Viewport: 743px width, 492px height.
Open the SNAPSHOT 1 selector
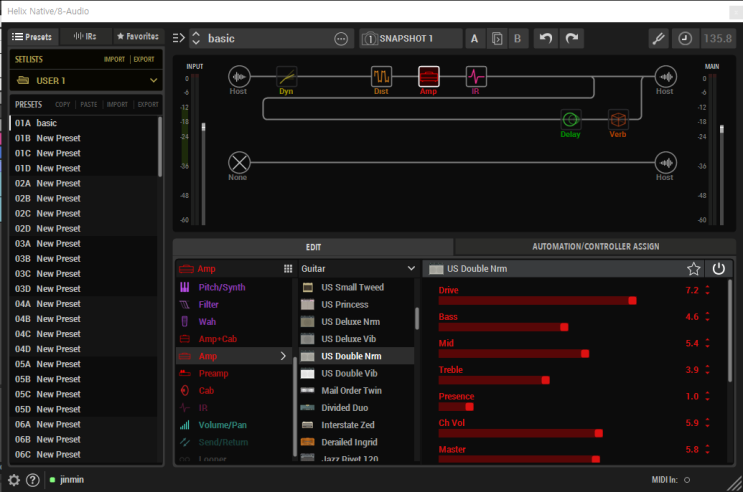coord(410,38)
